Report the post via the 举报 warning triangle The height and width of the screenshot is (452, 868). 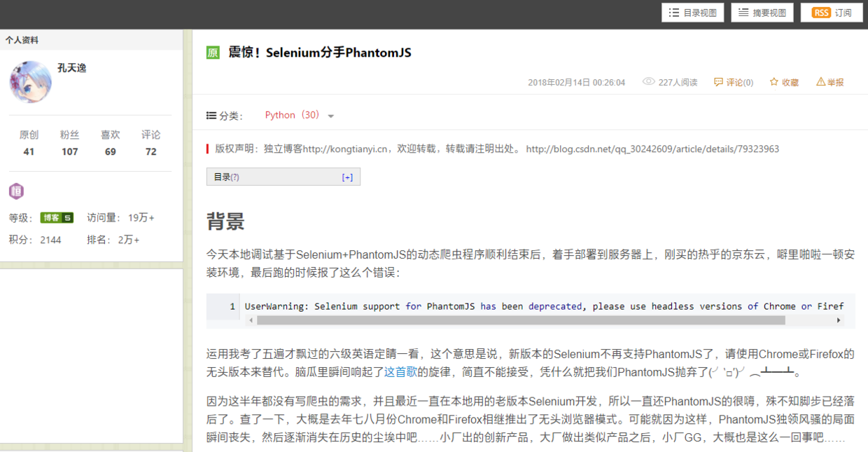coord(820,81)
